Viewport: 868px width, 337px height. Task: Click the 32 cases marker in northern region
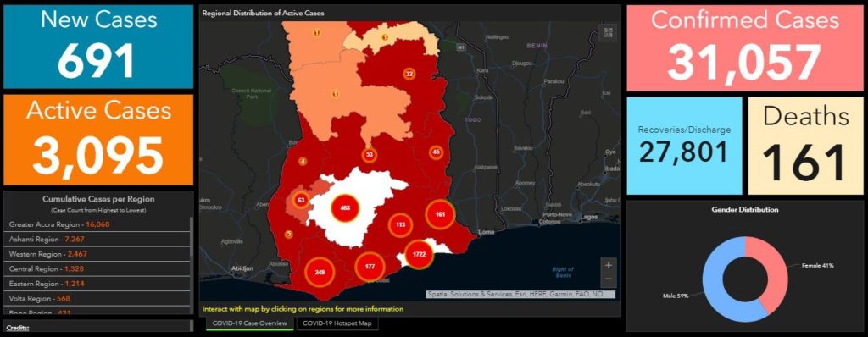point(409,75)
